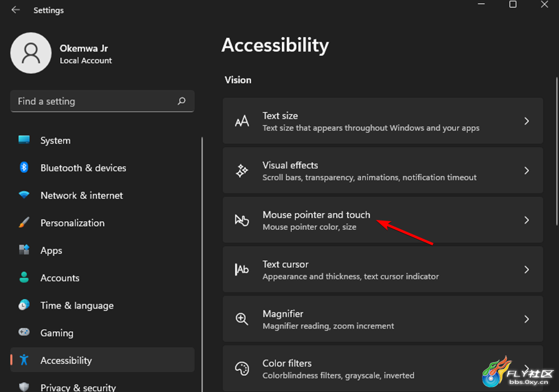Open Magnifier settings entry
Image resolution: width=559 pixels, height=392 pixels.
383,319
